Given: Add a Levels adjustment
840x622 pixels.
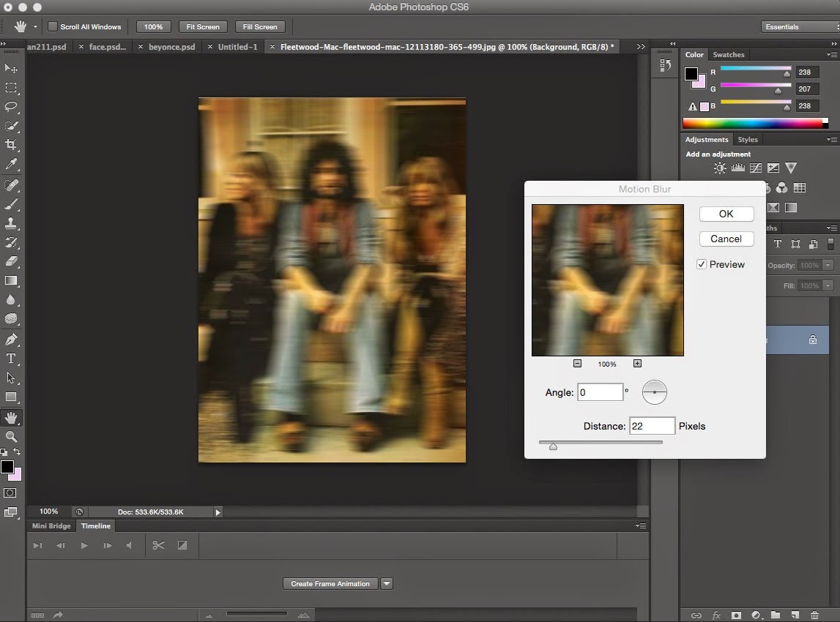Looking at the screenshot, I should pos(737,168).
